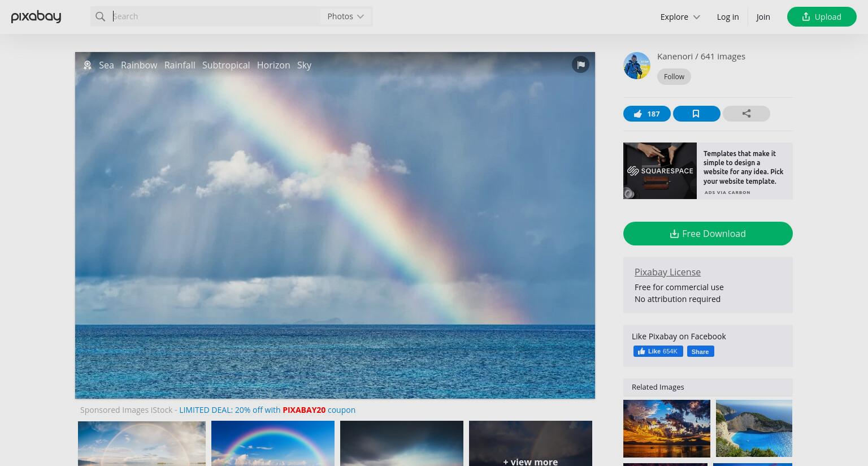Click the search magnifier icon

[101, 16]
